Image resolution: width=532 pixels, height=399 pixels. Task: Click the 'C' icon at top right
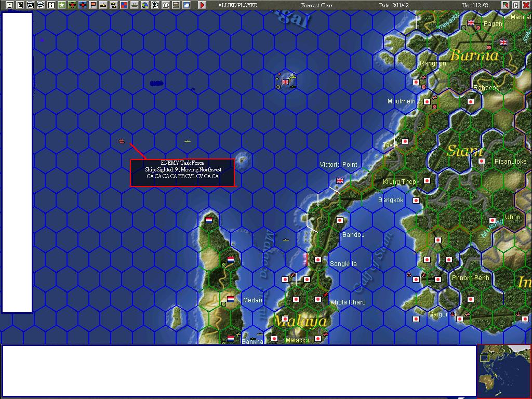coord(515,5)
